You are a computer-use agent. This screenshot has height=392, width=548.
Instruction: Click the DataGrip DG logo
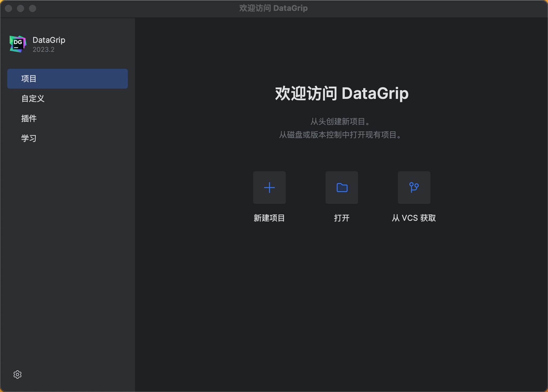coord(18,44)
